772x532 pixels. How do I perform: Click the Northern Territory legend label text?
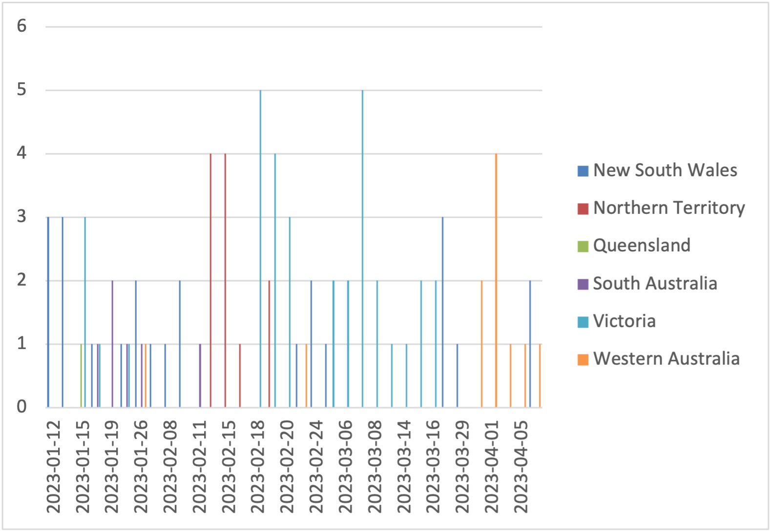pyautogui.click(x=669, y=208)
